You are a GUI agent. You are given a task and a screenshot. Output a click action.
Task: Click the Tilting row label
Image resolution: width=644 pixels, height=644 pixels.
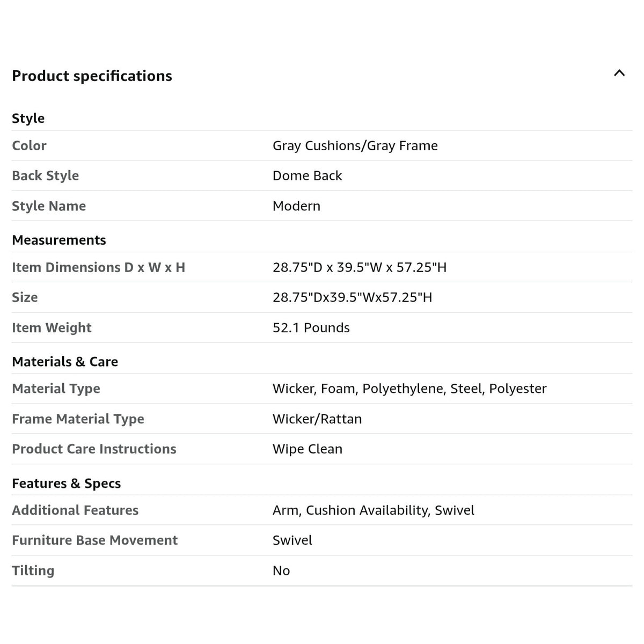[x=33, y=570]
